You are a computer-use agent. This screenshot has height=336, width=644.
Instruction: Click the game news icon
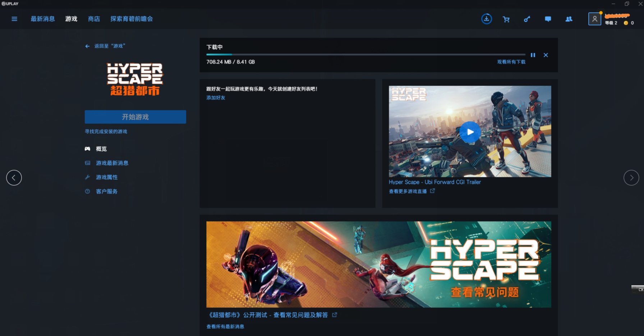87,163
